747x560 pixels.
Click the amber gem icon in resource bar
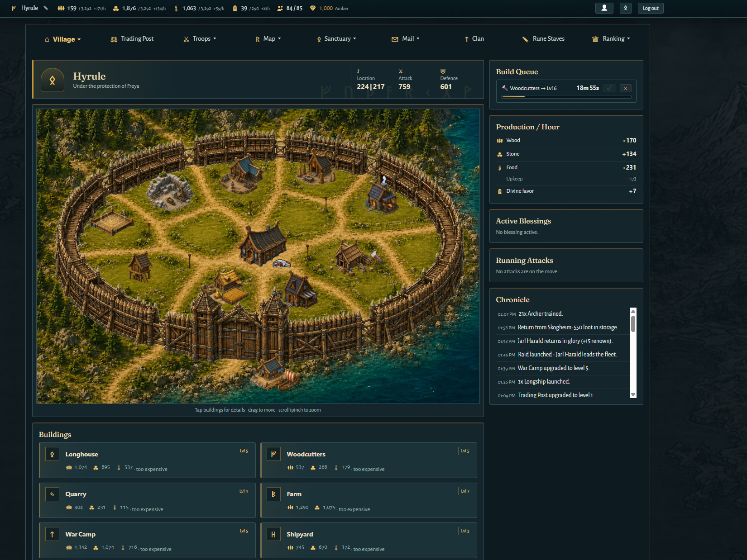(x=312, y=8)
